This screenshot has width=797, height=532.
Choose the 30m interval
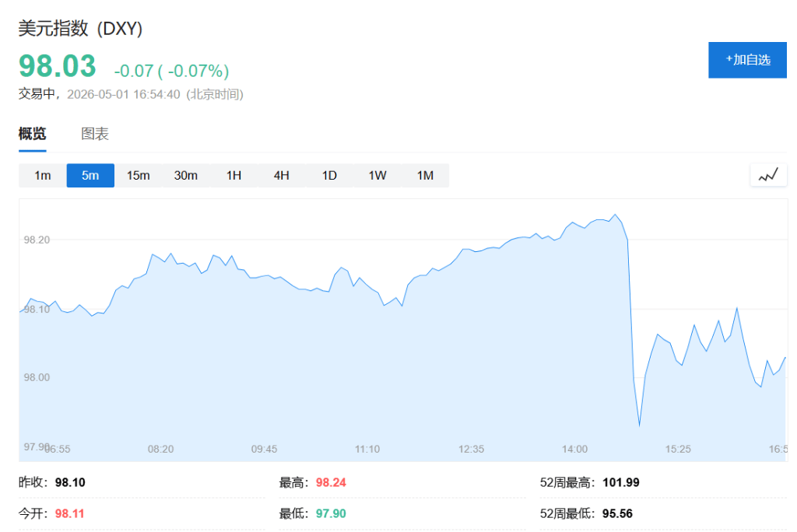point(186,175)
